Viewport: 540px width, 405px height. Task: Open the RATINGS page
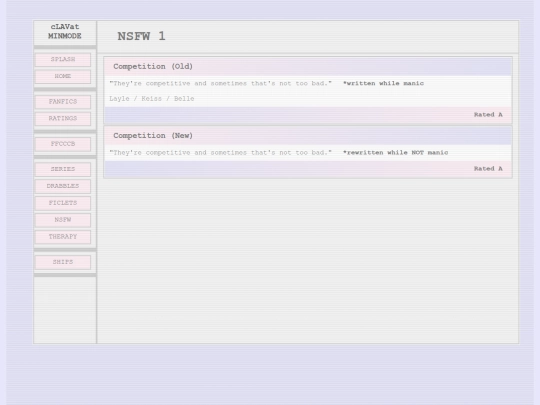(63, 119)
